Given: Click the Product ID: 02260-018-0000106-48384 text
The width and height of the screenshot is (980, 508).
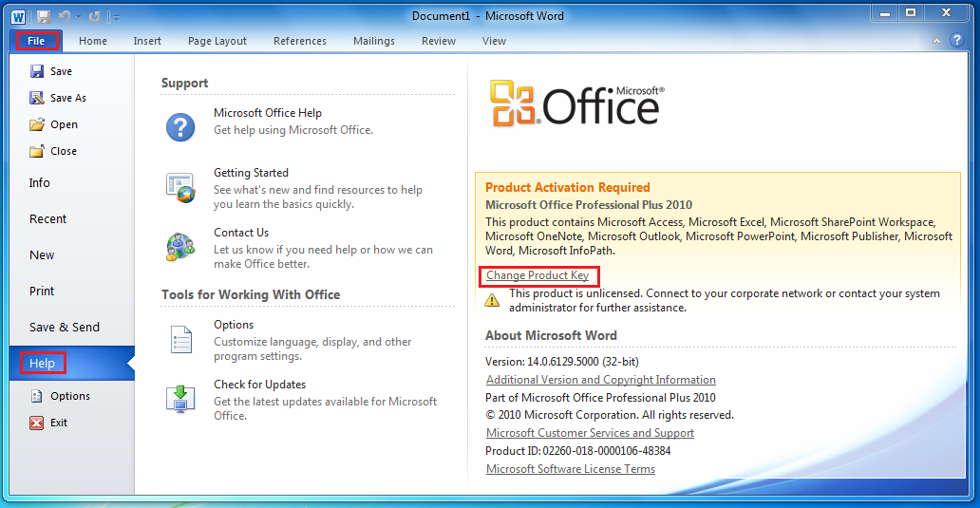Looking at the screenshot, I should pos(578,451).
